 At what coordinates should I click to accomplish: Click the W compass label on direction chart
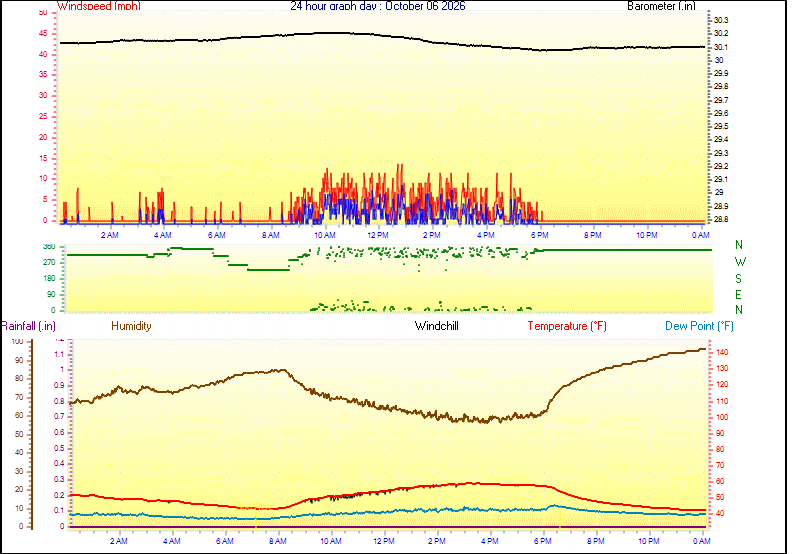[740, 262]
